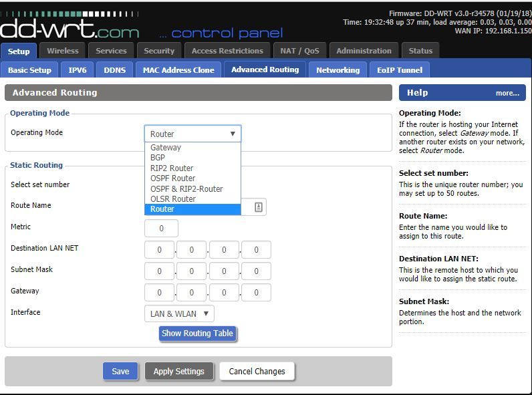This screenshot has width=532, height=395.
Task: Click the Operating Mode: help heading
Action: click(x=430, y=113)
